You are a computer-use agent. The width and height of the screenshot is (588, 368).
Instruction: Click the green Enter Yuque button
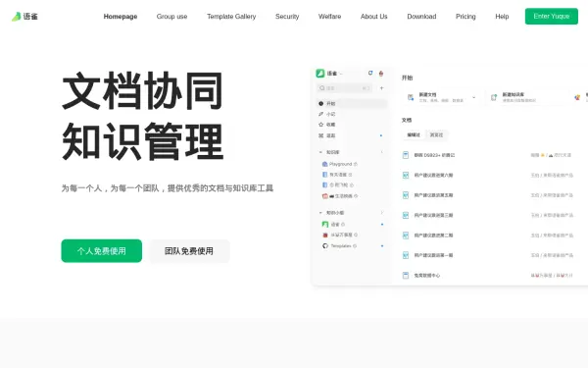[x=551, y=16]
